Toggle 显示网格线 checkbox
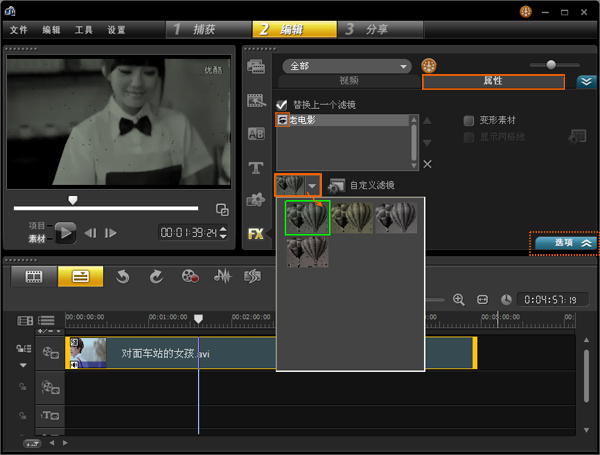This screenshot has width=600, height=455. coord(468,137)
